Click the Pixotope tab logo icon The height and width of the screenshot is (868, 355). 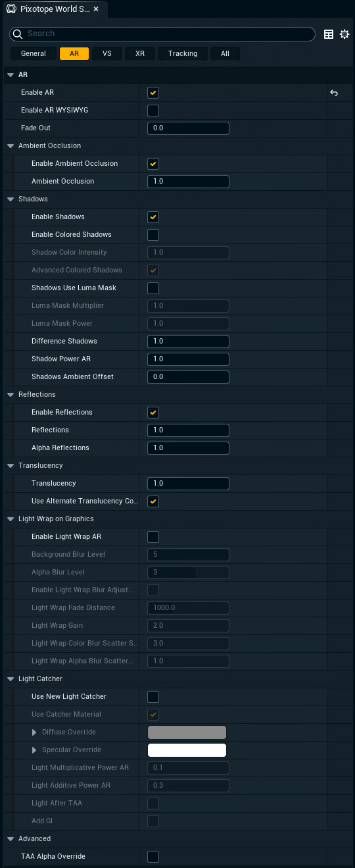[11, 9]
